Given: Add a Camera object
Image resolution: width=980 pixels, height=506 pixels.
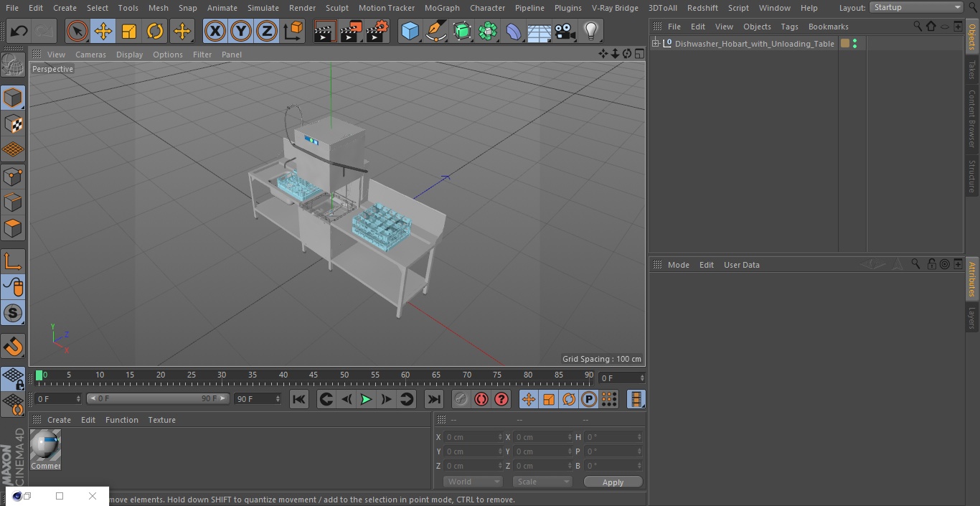Looking at the screenshot, I should (x=565, y=32).
